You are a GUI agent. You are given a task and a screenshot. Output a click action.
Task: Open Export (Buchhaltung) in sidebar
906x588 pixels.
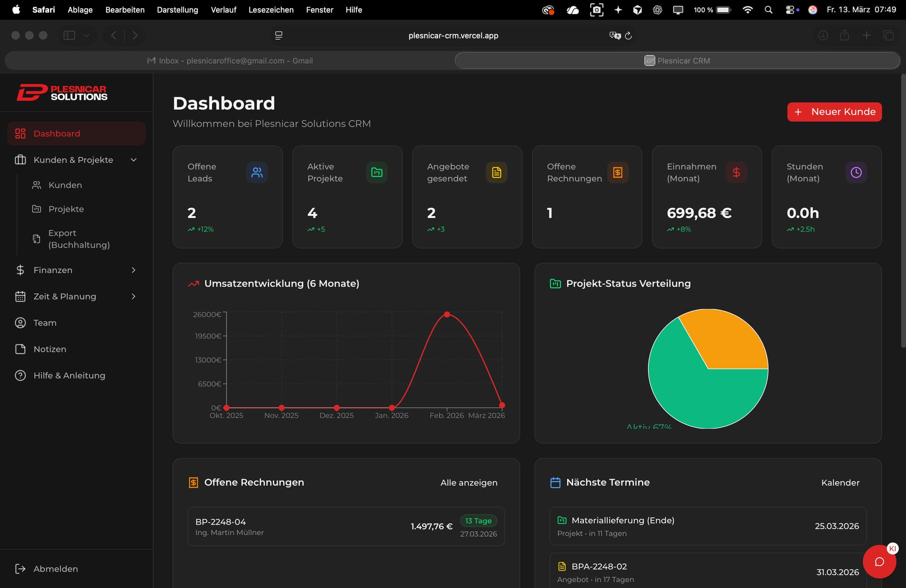point(78,239)
